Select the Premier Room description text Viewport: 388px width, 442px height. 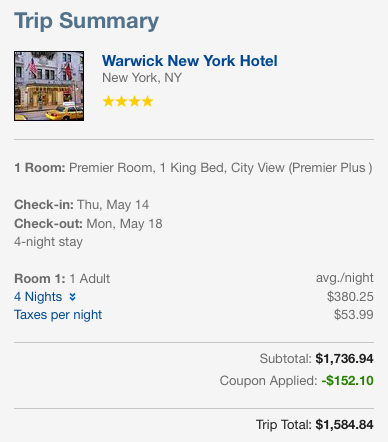tap(220, 168)
